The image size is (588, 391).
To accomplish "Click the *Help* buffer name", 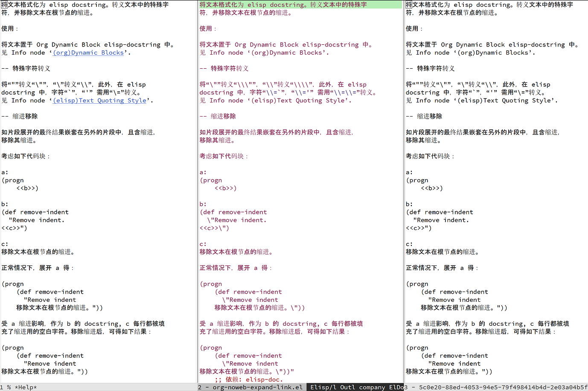I will coord(26,387).
